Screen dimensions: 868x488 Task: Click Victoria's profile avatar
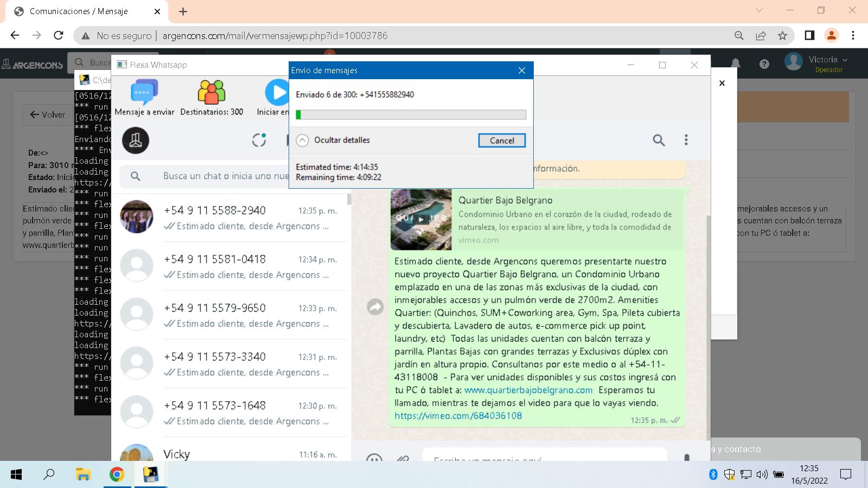(x=794, y=61)
